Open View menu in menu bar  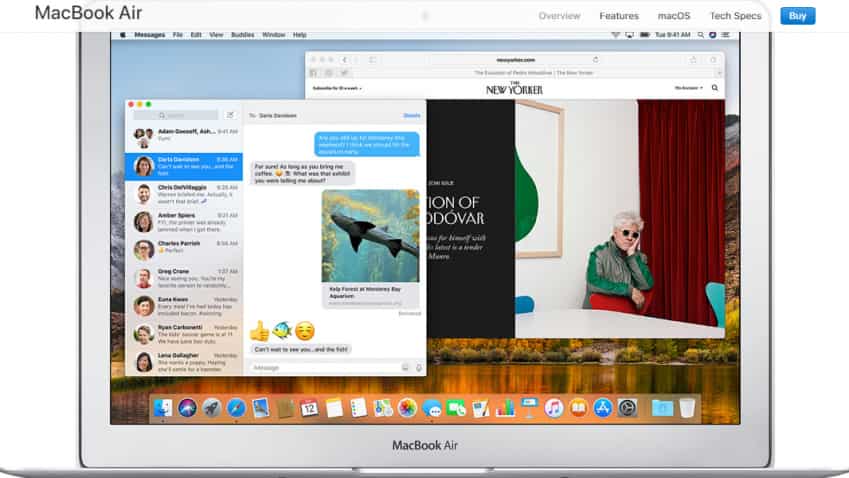pyautogui.click(x=216, y=35)
